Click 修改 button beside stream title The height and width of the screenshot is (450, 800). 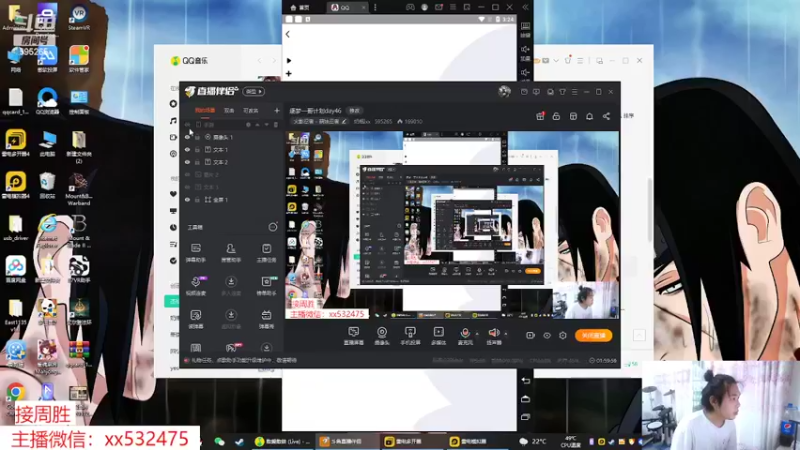coord(354,111)
